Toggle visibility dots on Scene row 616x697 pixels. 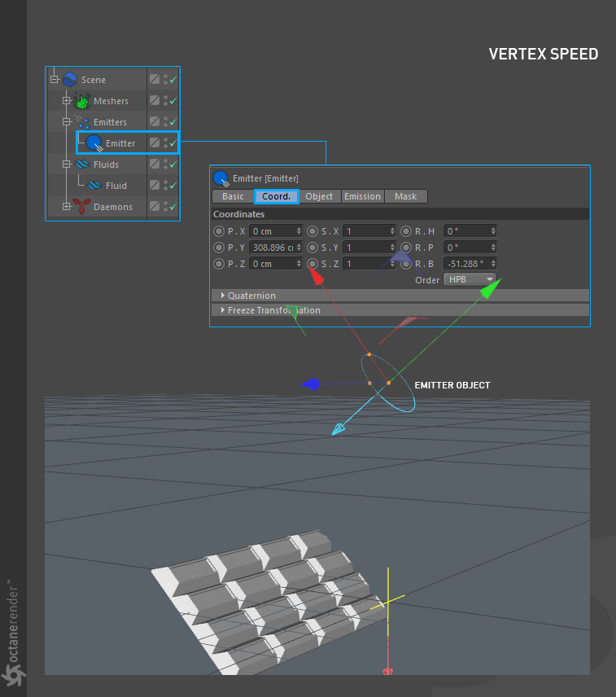(166, 80)
